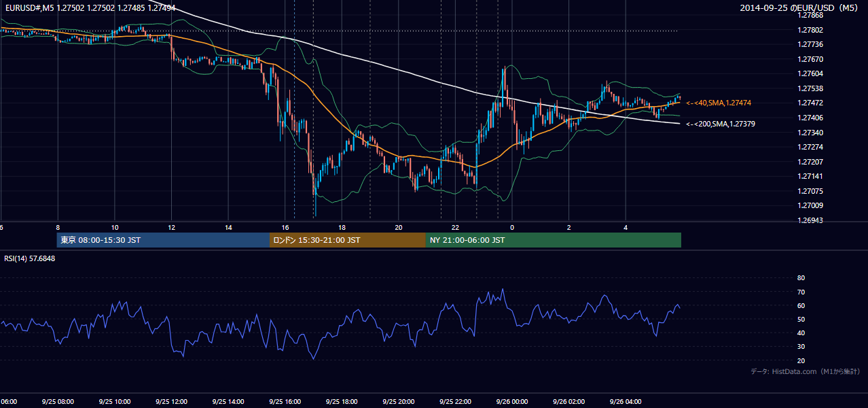Click price level 1.27802 on the price axis

tap(810, 30)
